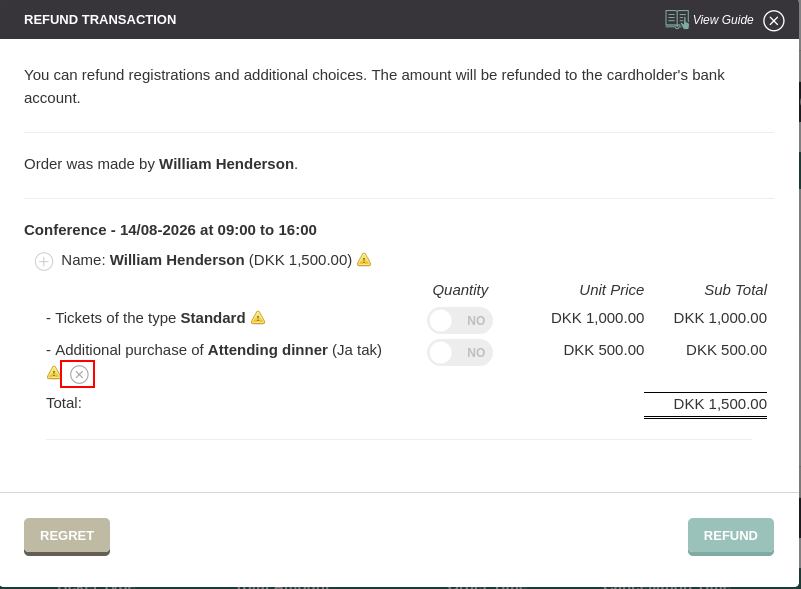Click the REFUND TRANSACTION dialog title
The height and width of the screenshot is (589, 801).
[100, 19]
